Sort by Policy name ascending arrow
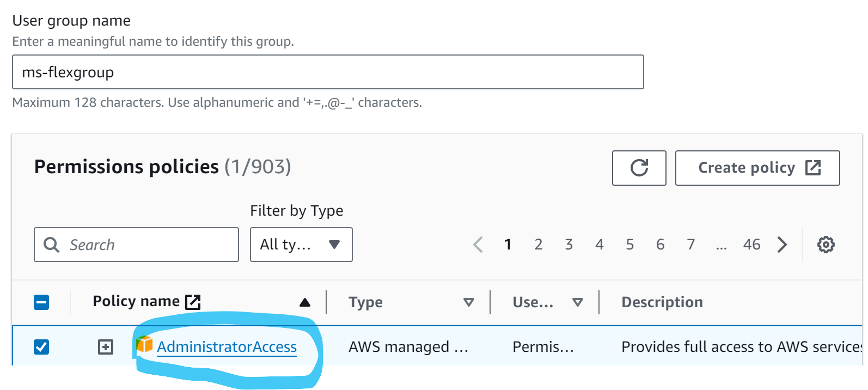The height and width of the screenshot is (390, 868). [305, 302]
